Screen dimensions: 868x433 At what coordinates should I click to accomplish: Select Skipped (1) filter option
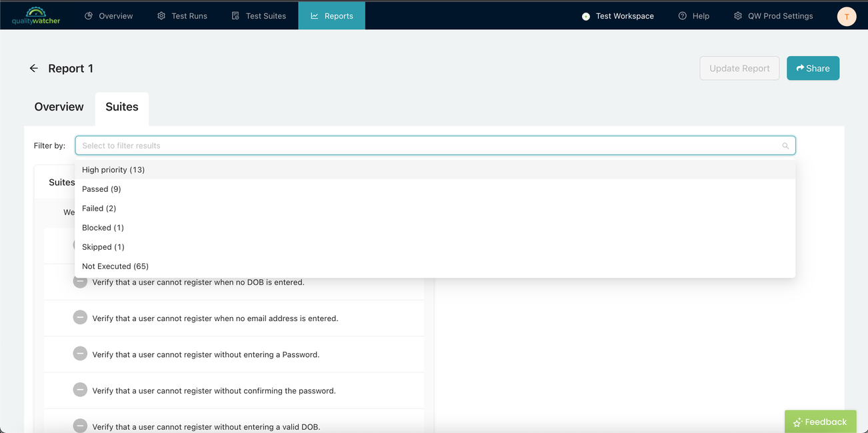click(435, 247)
